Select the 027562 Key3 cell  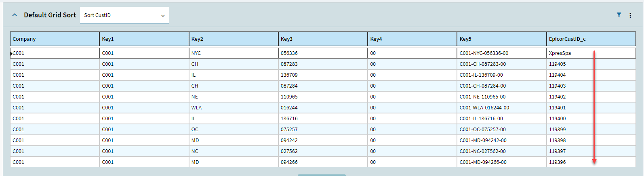point(323,151)
